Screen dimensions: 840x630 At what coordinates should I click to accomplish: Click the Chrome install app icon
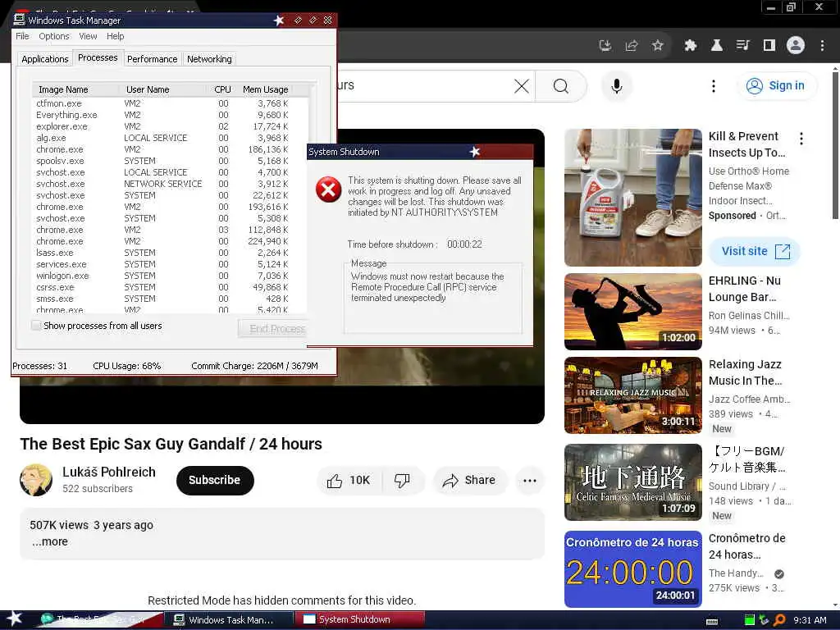pyautogui.click(x=605, y=46)
